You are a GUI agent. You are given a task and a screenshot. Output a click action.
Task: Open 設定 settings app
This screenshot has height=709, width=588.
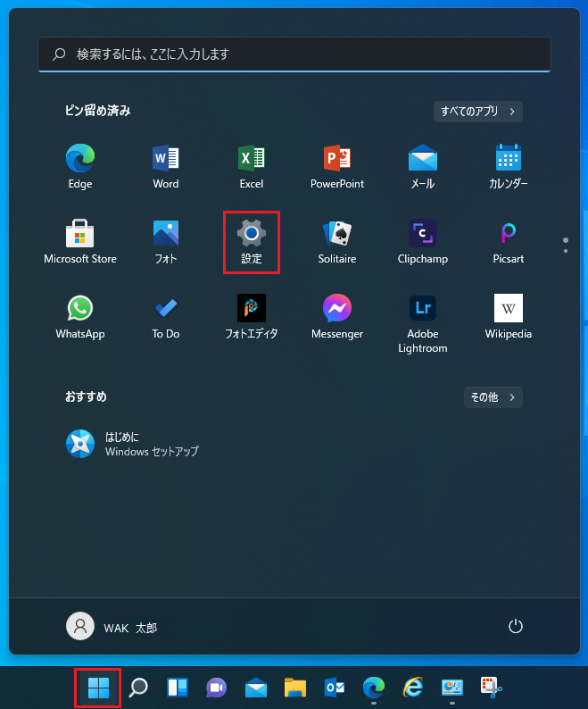252,241
